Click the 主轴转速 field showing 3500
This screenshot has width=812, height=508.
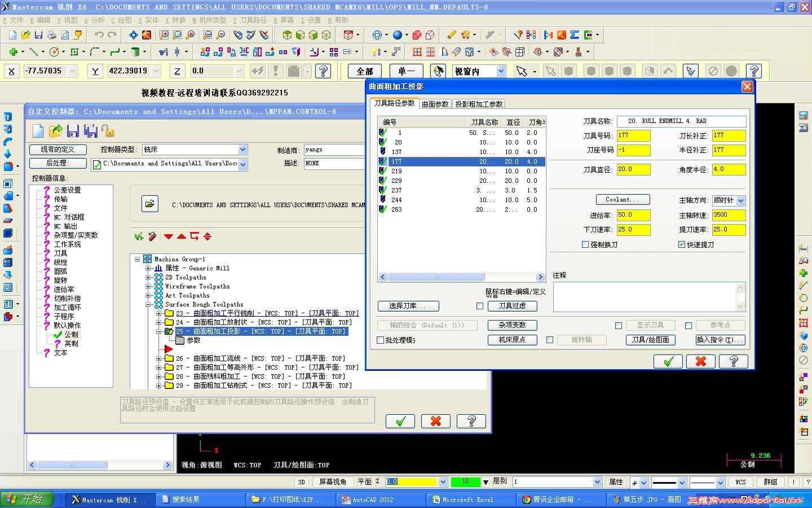[729, 215]
